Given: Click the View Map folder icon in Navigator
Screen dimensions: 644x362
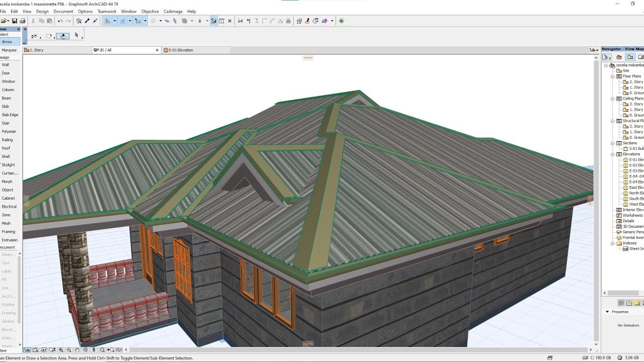Looking at the screenshot, I should (x=630, y=57).
